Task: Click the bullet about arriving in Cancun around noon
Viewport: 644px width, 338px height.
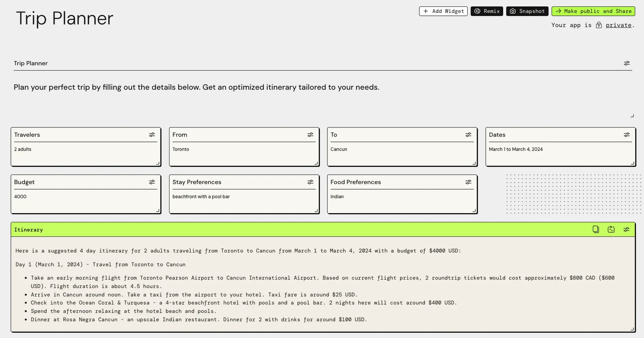Action: 194,295
